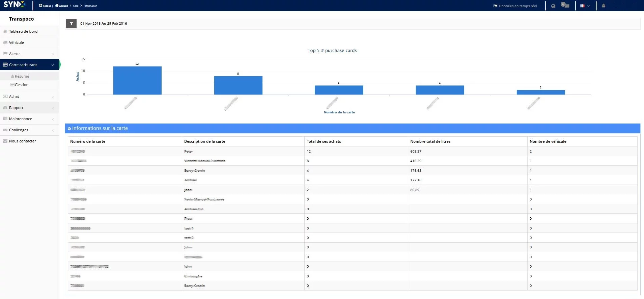
Task: Click the 177.10 litres value
Action: [x=416, y=180]
